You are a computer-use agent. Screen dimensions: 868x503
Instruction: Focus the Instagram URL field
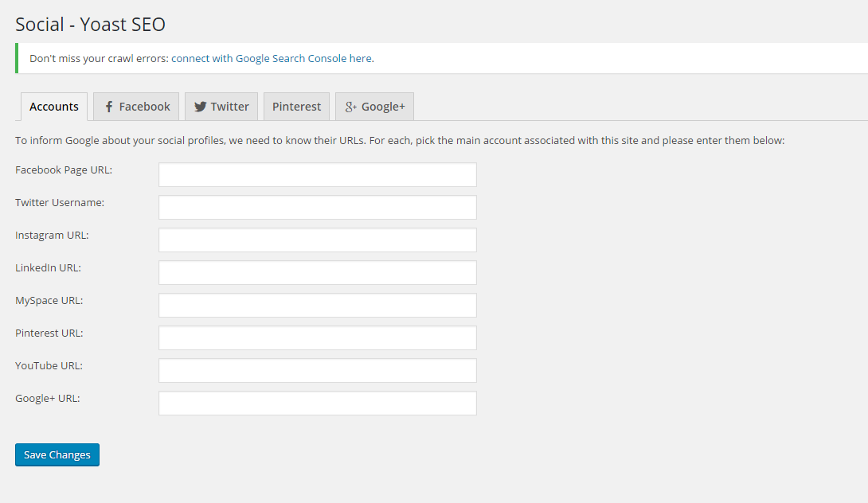(x=318, y=240)
